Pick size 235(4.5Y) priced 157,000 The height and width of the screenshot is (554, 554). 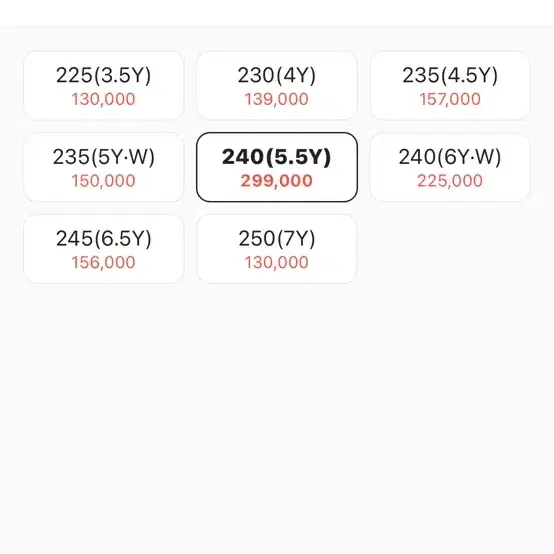[x=450, y=86]
